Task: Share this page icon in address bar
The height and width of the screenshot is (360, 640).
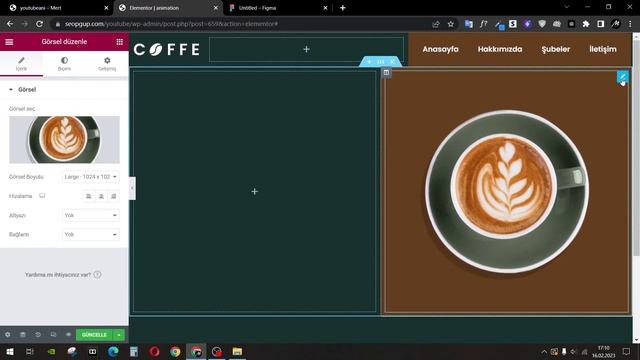Action: (436, 24)
